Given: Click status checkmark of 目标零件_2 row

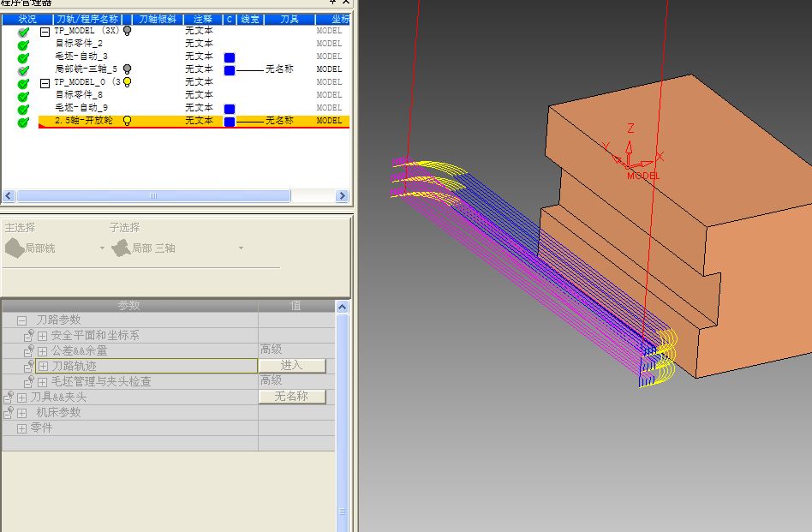Looking at the screenshot, I should [23, 45].
